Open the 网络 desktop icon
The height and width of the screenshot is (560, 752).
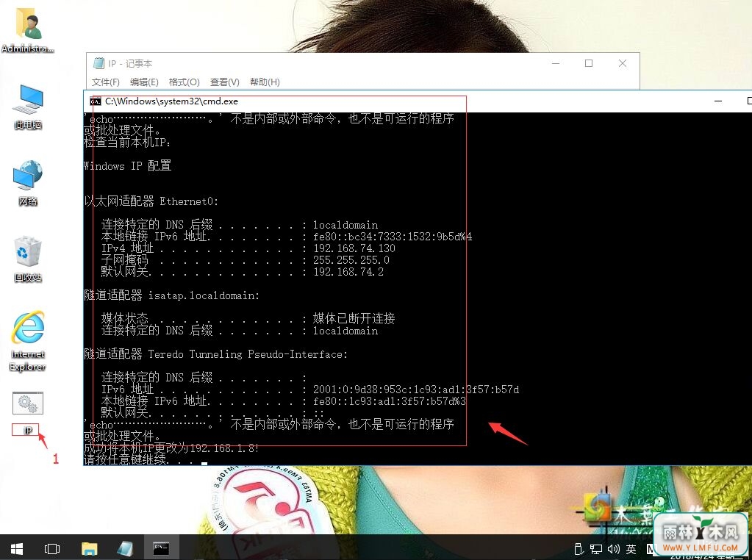pos(28,183)
